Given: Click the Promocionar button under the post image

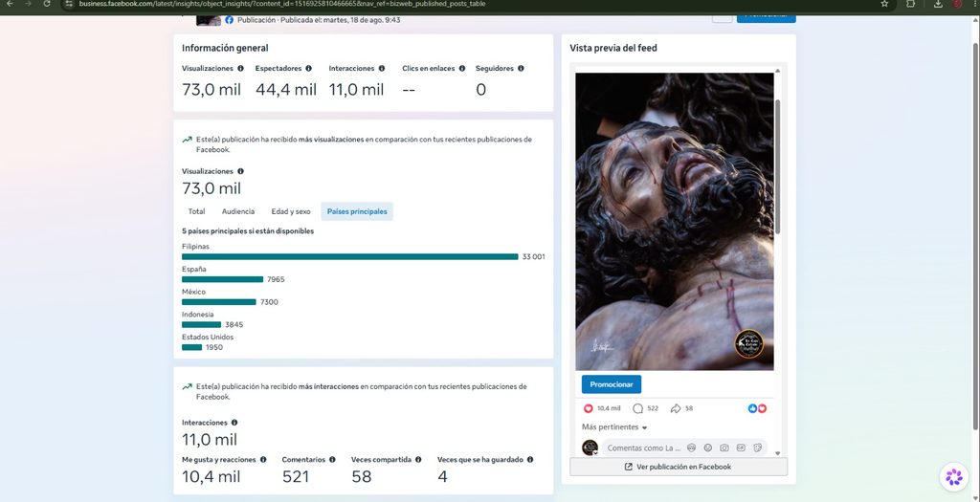Looking at the screenshot, I should (x=612, y=384).
